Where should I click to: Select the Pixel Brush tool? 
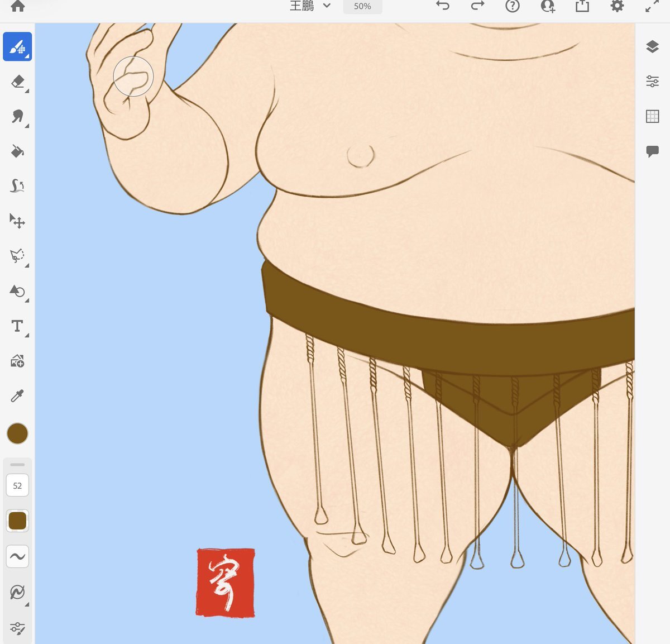tap(17, 47)
